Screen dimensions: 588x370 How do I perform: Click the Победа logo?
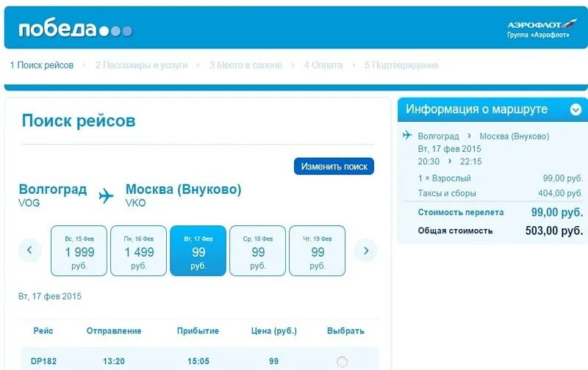[76, 29]
